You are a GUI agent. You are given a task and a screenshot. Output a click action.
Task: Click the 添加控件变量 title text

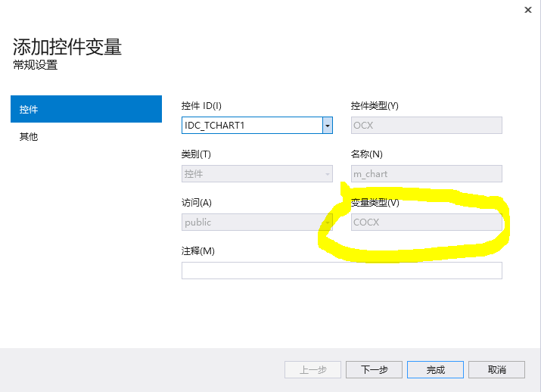pyautogui.click(x=67, y=47)
